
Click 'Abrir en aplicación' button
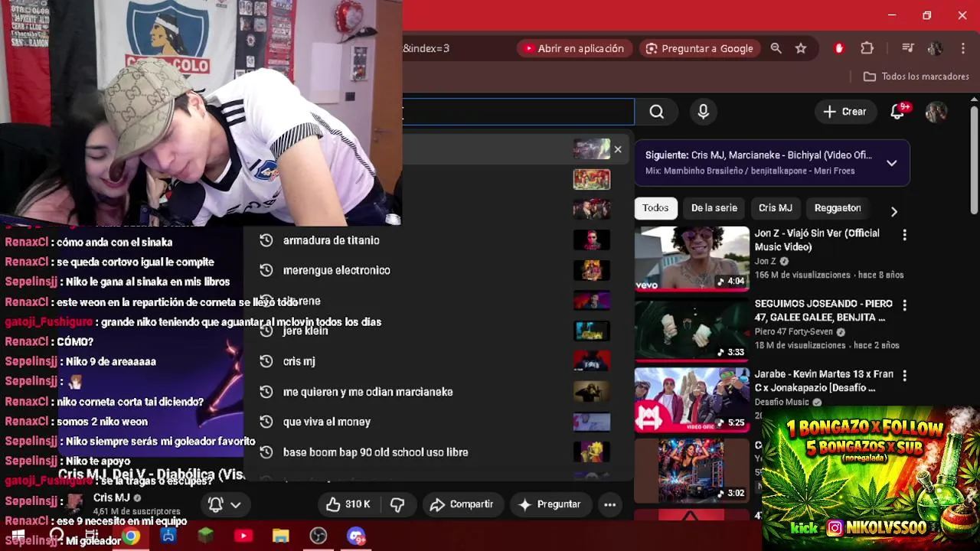574,48
